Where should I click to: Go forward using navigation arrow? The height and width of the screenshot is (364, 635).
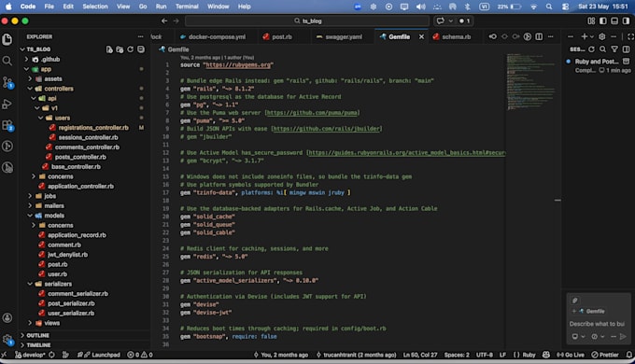point(176,21)
